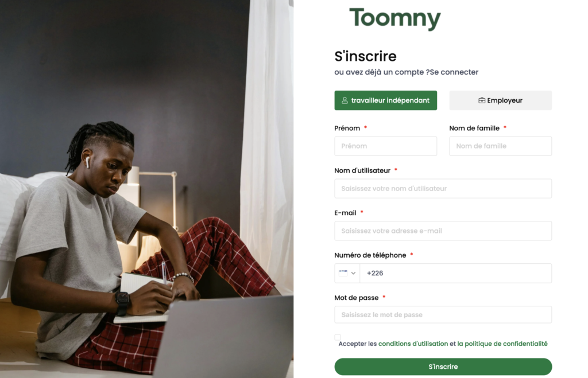Click the photo of man with laptop
588x378 pixels.
(x=146, y=189)
